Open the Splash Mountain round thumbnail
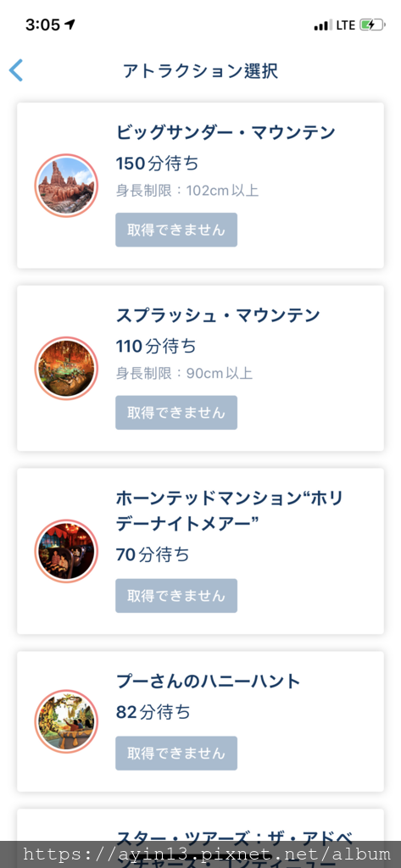 click(66, 368)
